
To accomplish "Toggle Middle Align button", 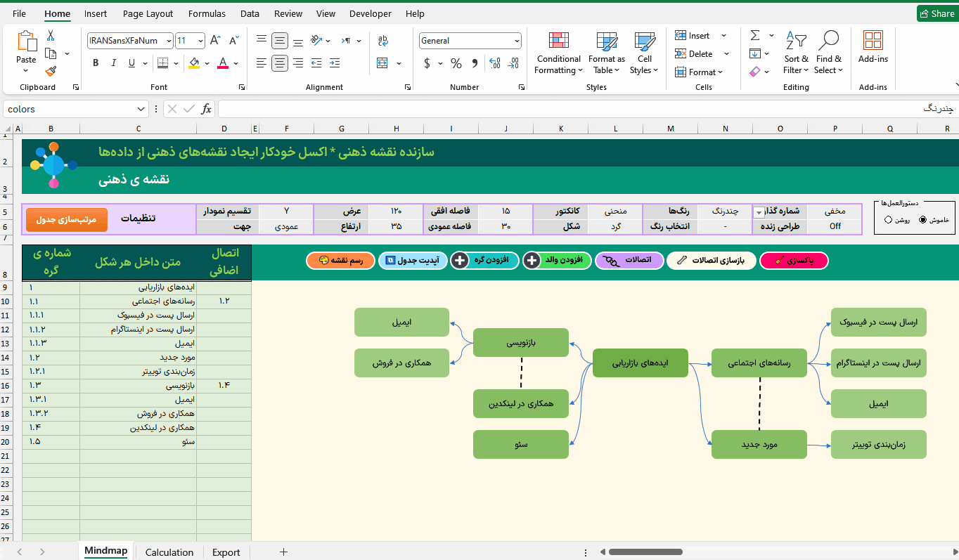I will pos(280,41).
